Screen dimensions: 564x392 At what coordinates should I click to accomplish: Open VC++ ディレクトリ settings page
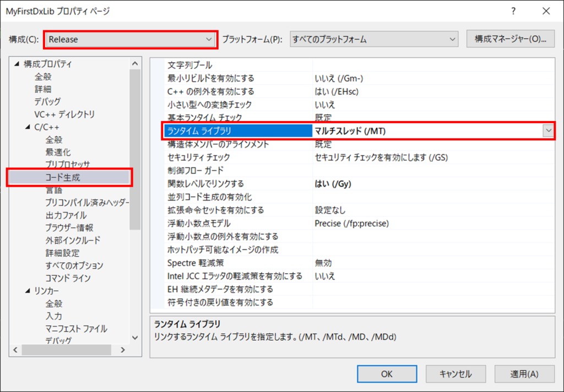(x=64, y=115)
